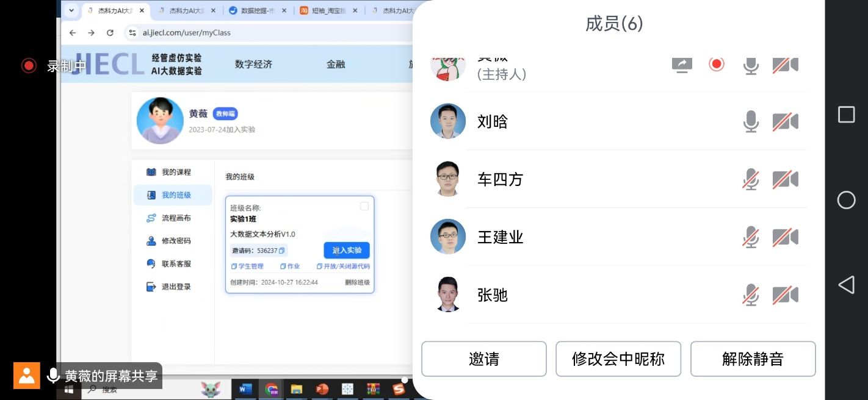Click the 进入实验 button

[x=346, y=251]
